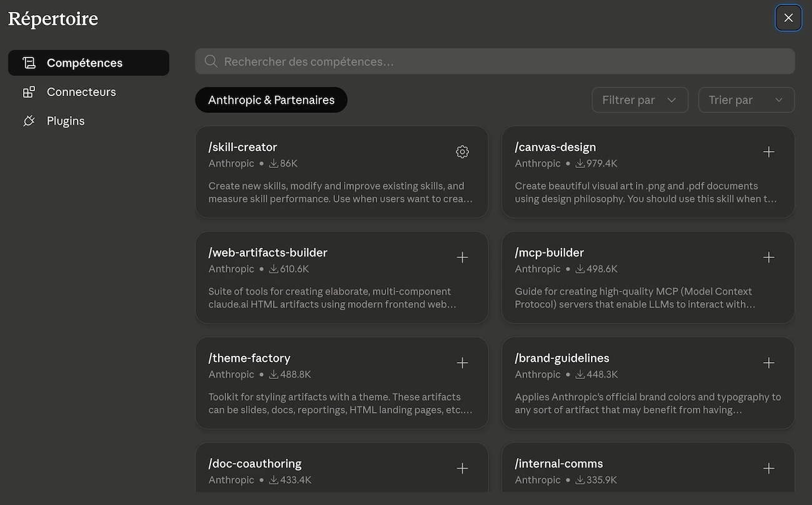This screenshot has width=812, height=505.
Task: Click skill-creator description text
Action: click(x=340, y=192)
